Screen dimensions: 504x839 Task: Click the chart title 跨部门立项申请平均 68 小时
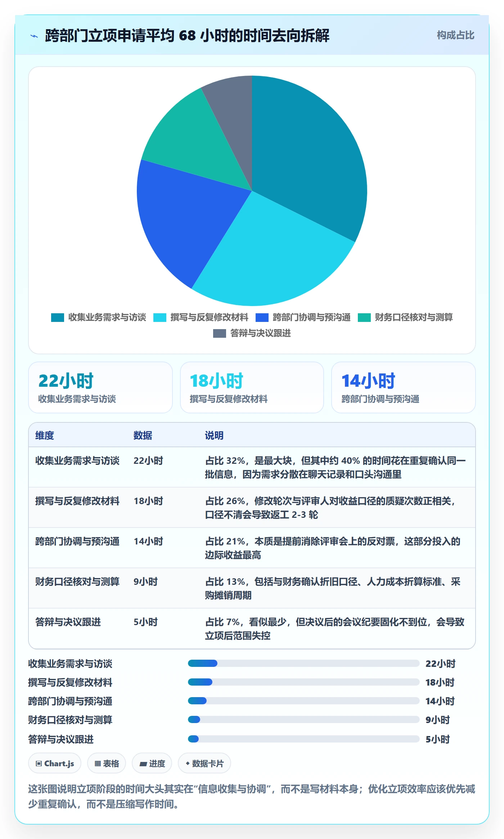pyautogui.click(x=187, y=36)
